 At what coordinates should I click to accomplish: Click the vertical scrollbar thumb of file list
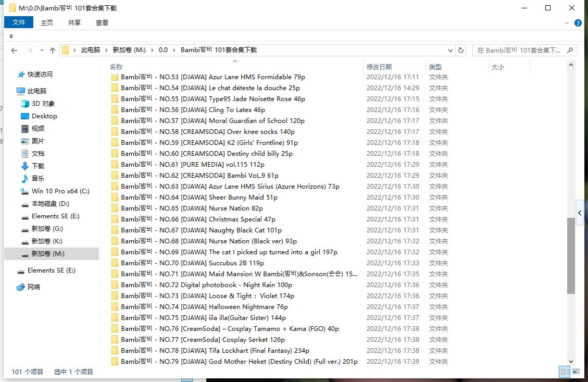[x=571, y=255]
